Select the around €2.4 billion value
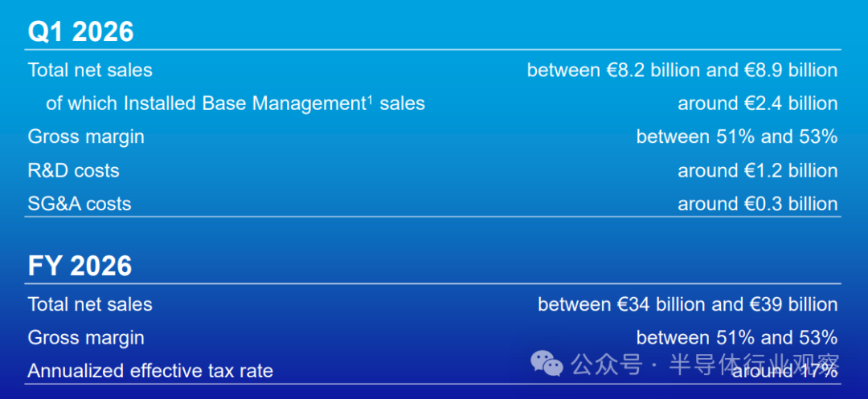Viewport: 868px width, 399px height. click(x=757, y=104)
